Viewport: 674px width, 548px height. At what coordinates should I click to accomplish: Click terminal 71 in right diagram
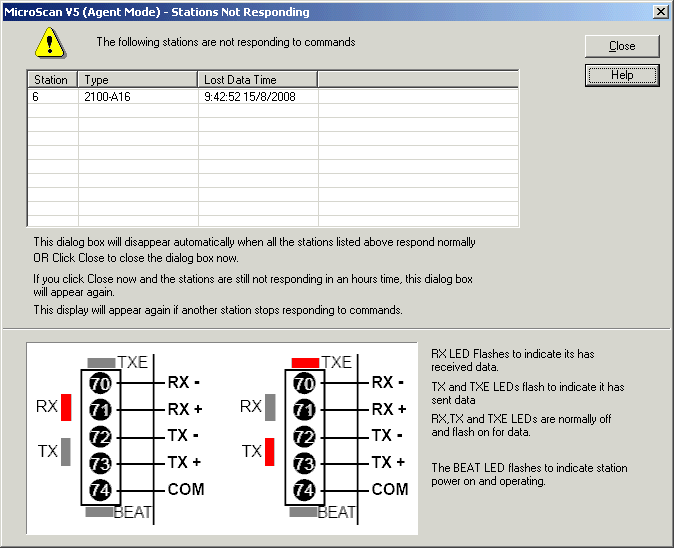click(x=304, y=410)
